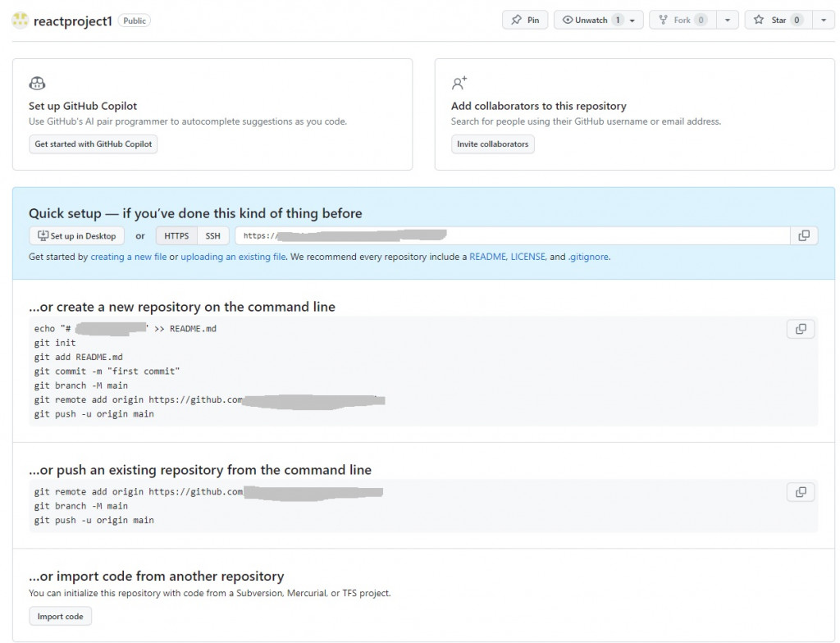Open the uploading an existing file link
This screenshot has width=840, height=643.
(x=233, y=257)
